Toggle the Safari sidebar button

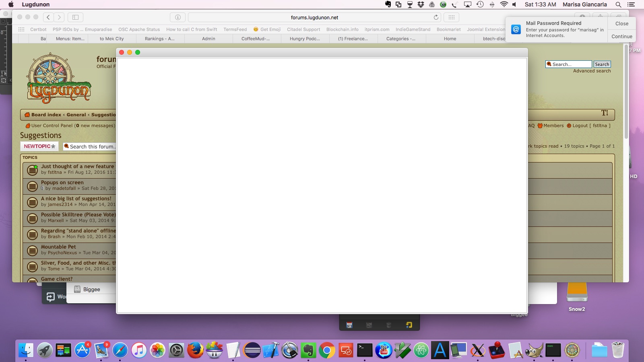coord(75,17)
